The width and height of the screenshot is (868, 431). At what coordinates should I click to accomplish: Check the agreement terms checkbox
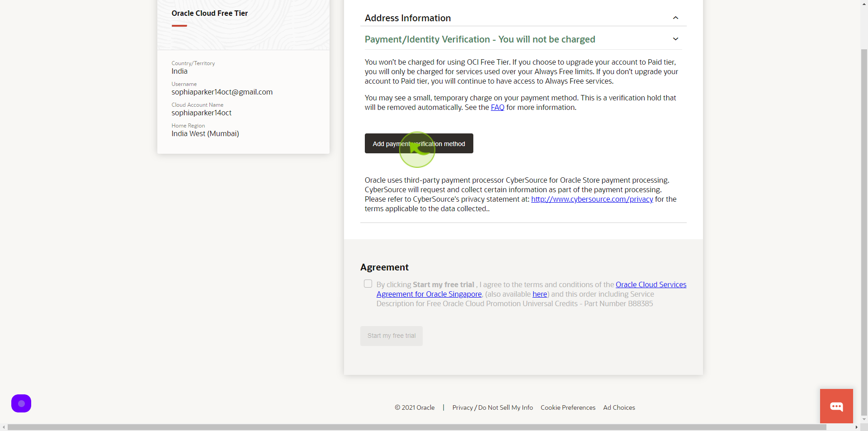pyautogui.click(x=368, y=284)
